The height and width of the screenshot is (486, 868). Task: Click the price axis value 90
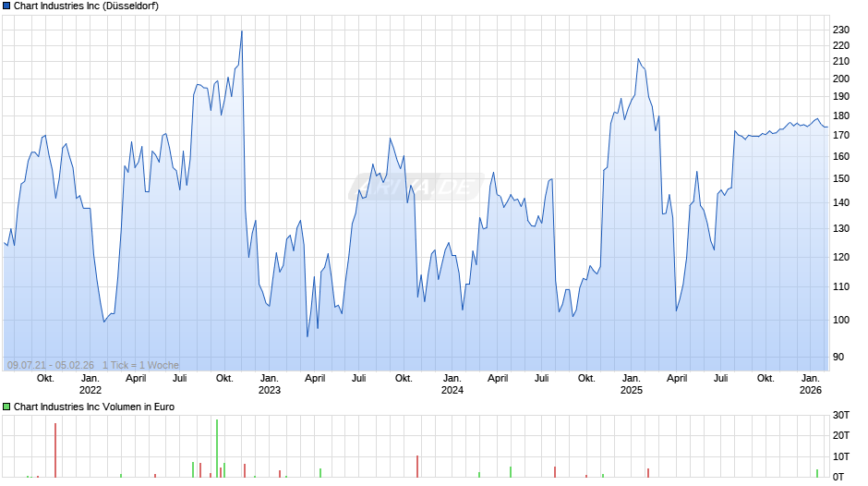(838, 357)
